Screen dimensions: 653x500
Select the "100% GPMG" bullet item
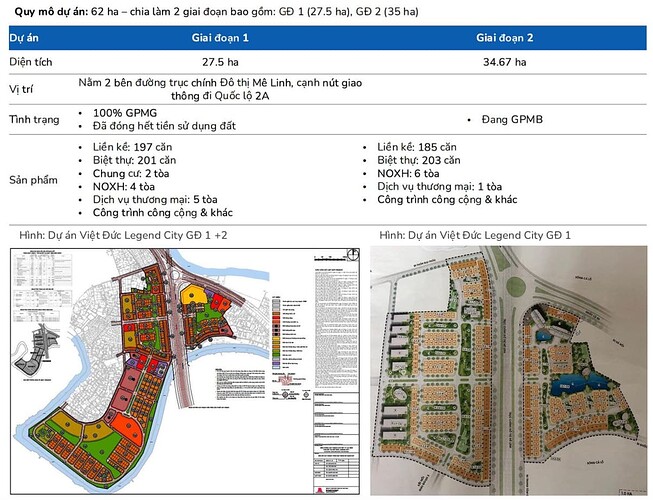[x=125, y=113]
